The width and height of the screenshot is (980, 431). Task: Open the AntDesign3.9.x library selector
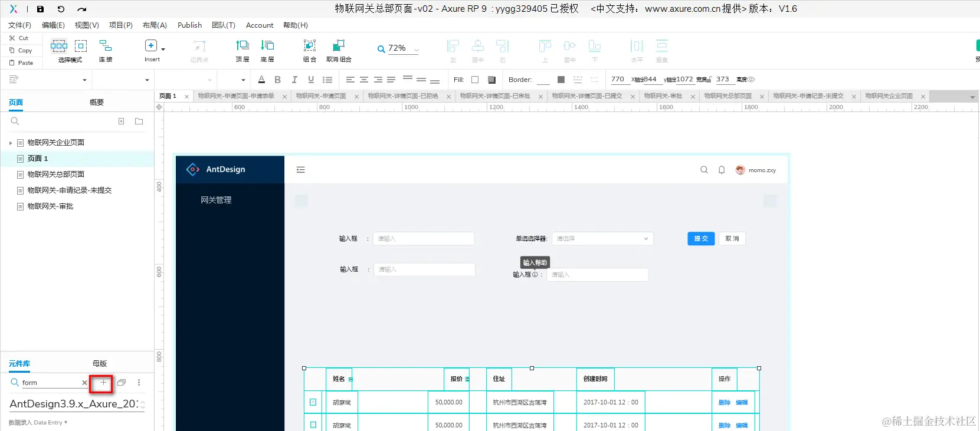(x=77, y=404)
